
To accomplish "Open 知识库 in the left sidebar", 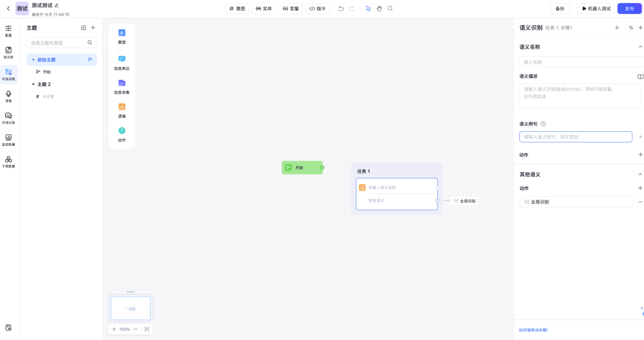I will coord(8,53).
